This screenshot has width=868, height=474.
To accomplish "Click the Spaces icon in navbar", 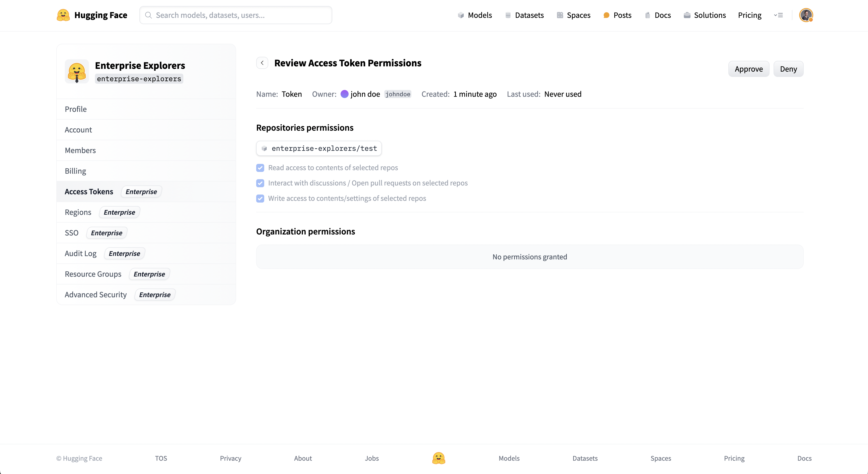I will (x=560, y=15).
